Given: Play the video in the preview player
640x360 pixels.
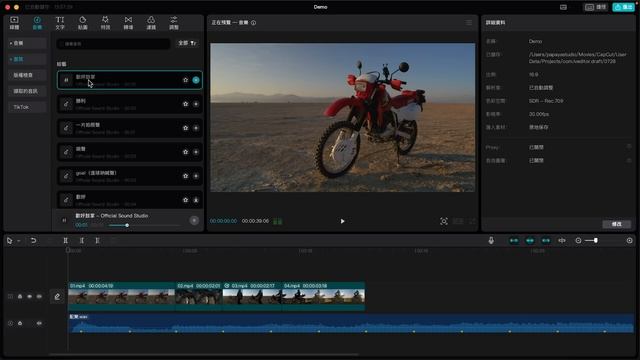Looking at the screenshot, I should 342,221.
